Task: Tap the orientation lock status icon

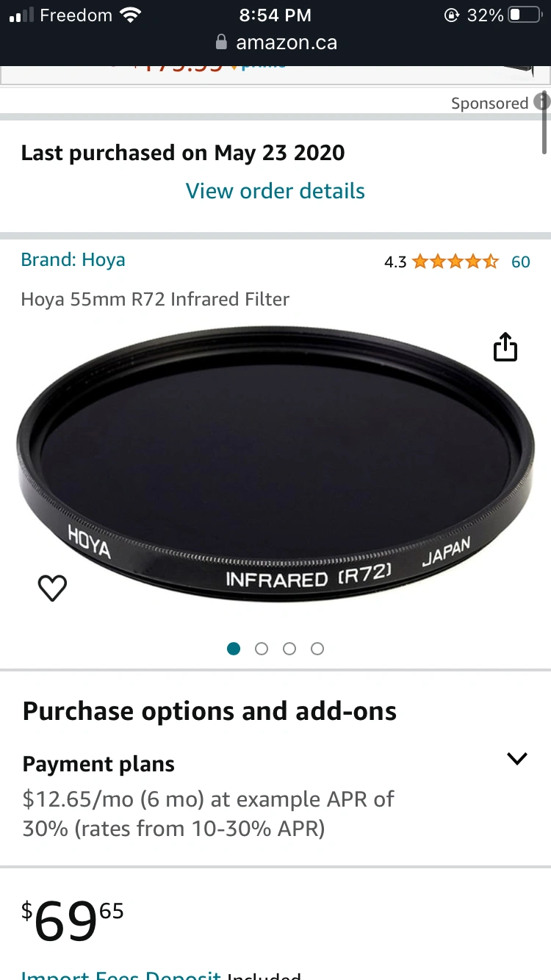Action: pyautogui.click(x=452, y=15)
